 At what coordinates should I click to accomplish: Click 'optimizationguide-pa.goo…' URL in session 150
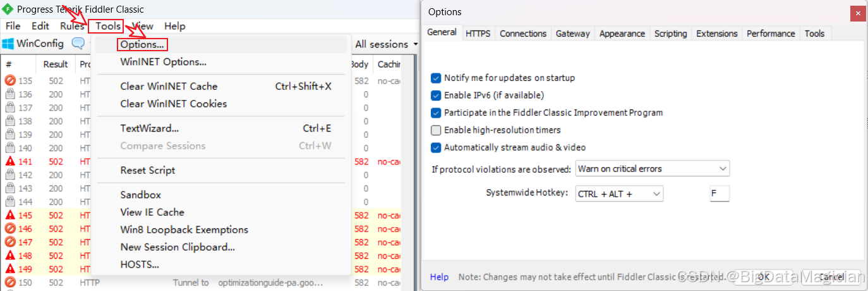[270, 283]
